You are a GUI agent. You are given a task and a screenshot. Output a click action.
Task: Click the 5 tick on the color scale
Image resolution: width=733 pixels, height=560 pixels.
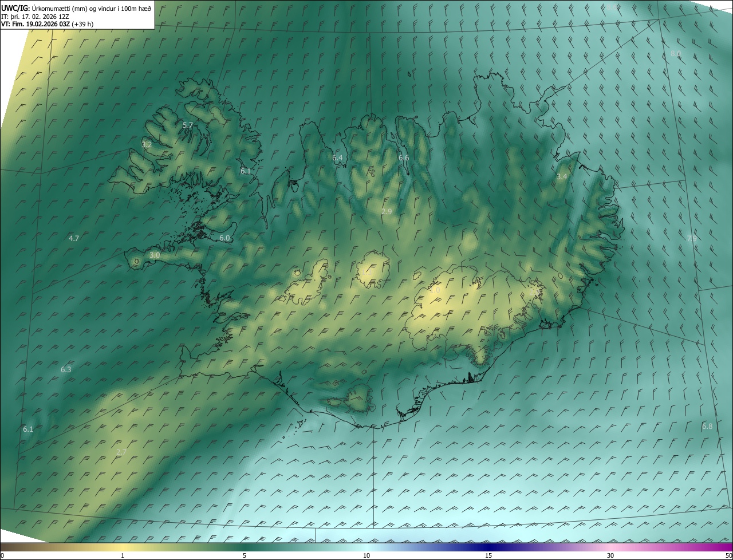245,555
